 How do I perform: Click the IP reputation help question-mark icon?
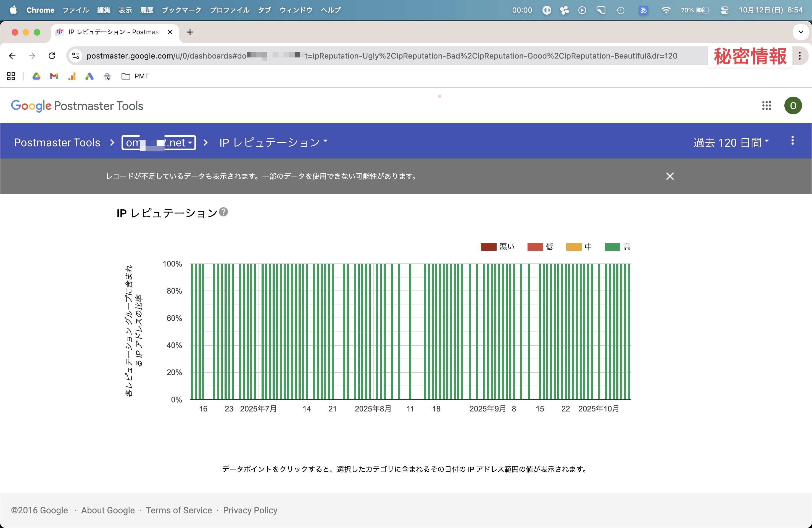223,212
